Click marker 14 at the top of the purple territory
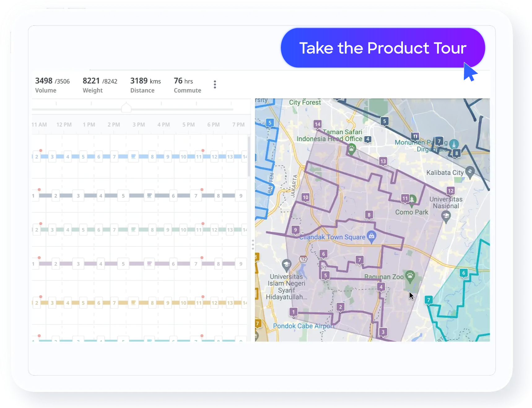Viewport: 532px width, 408px height. [x=317, y=124]
